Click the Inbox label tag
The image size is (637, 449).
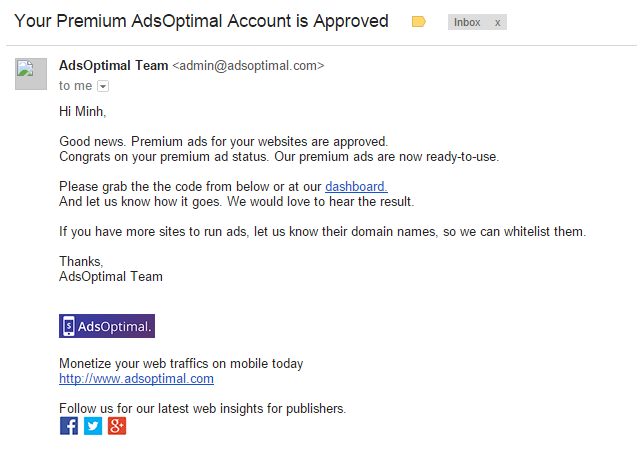pos(467,22)
